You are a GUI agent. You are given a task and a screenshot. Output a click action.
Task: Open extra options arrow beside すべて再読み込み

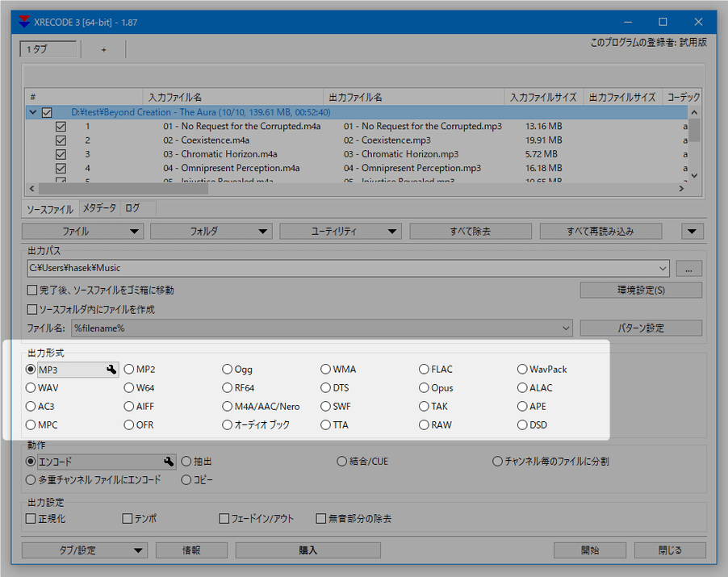[692, 231]
